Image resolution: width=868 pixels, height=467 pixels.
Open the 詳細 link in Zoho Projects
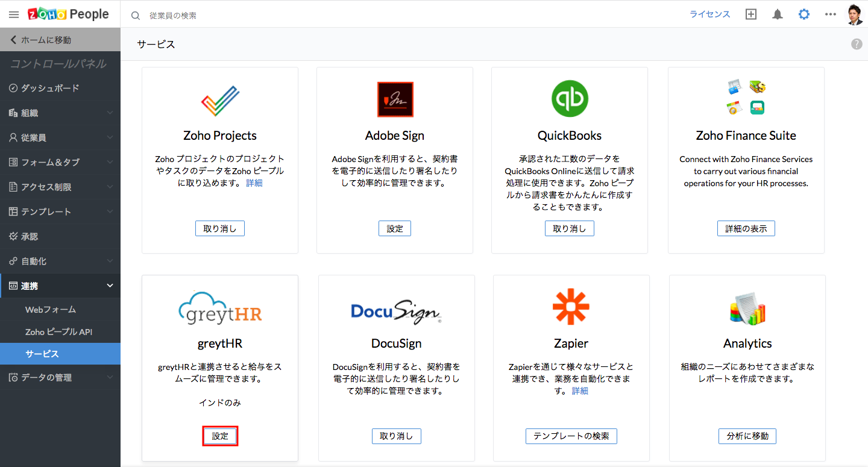click(x=254, y=183)
